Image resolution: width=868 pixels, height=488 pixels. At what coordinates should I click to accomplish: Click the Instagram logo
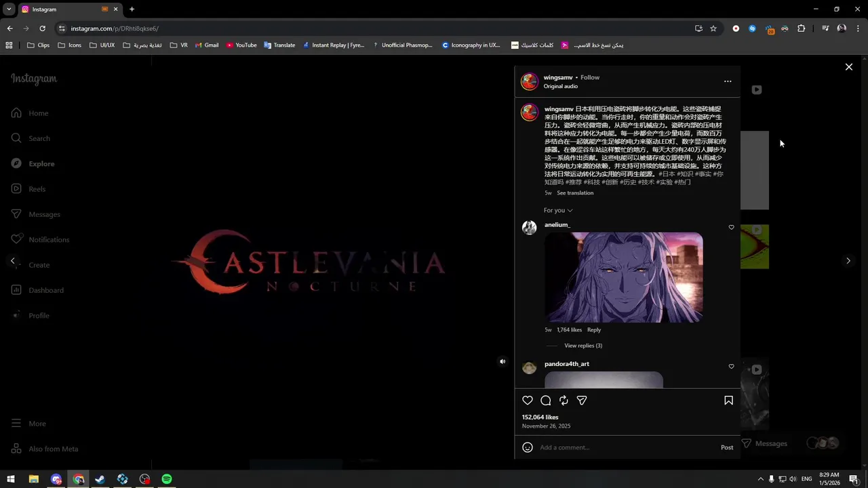click(34, 79)
